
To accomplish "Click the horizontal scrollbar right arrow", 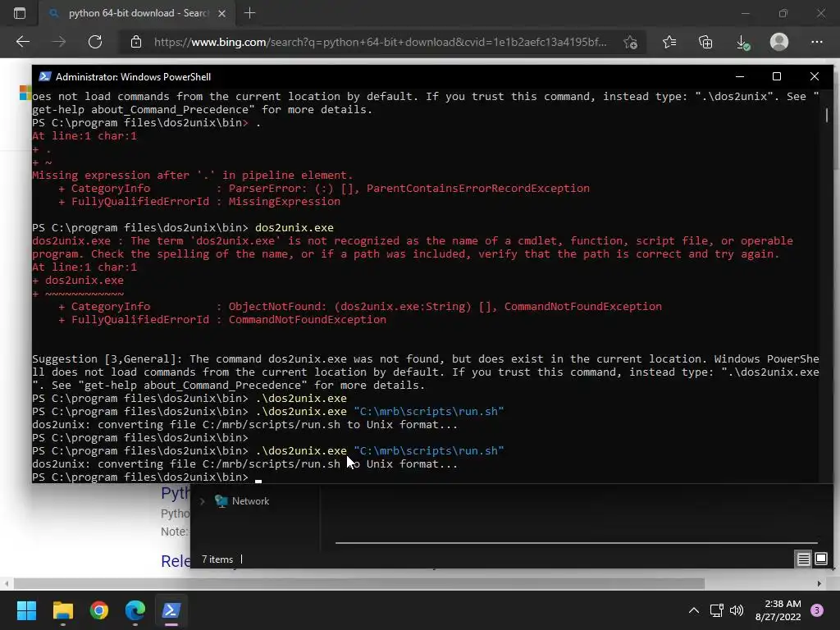I will point(819,583).
